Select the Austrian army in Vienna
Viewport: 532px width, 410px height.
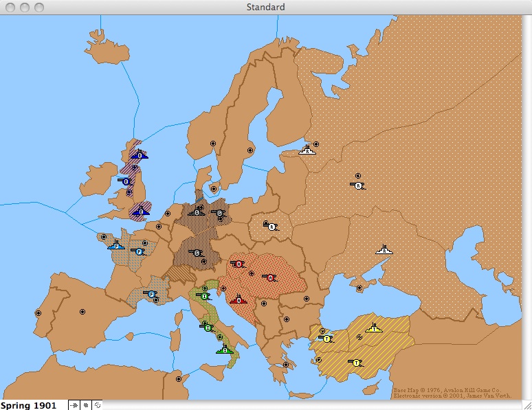tap(239, 264)
